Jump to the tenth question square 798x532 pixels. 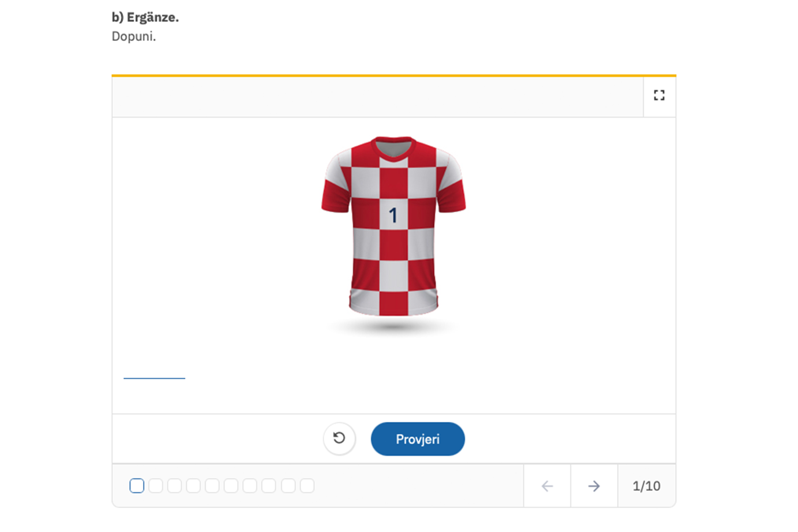pyautogui.click(x=307, y=486)
